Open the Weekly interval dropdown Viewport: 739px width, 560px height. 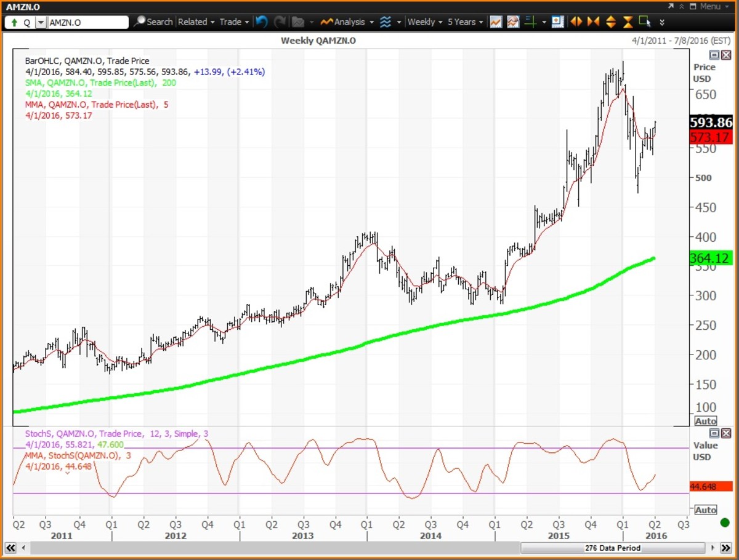(x=426, y=22)
